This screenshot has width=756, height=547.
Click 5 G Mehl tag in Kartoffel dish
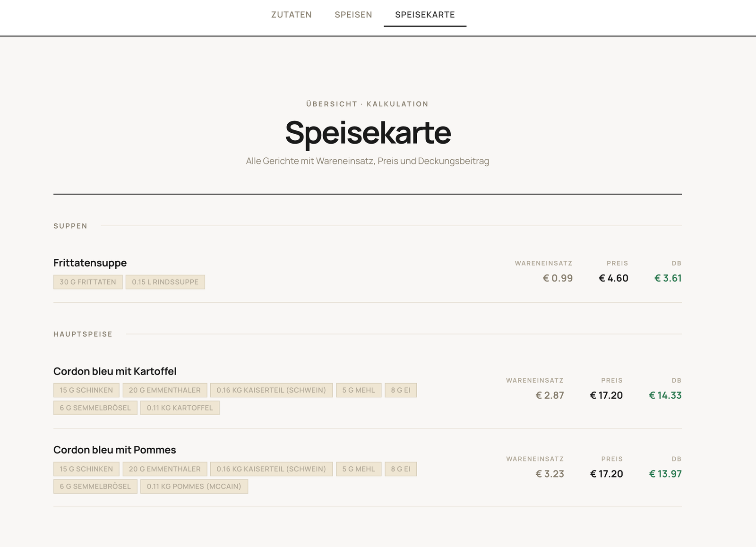[x=359, y=390]
